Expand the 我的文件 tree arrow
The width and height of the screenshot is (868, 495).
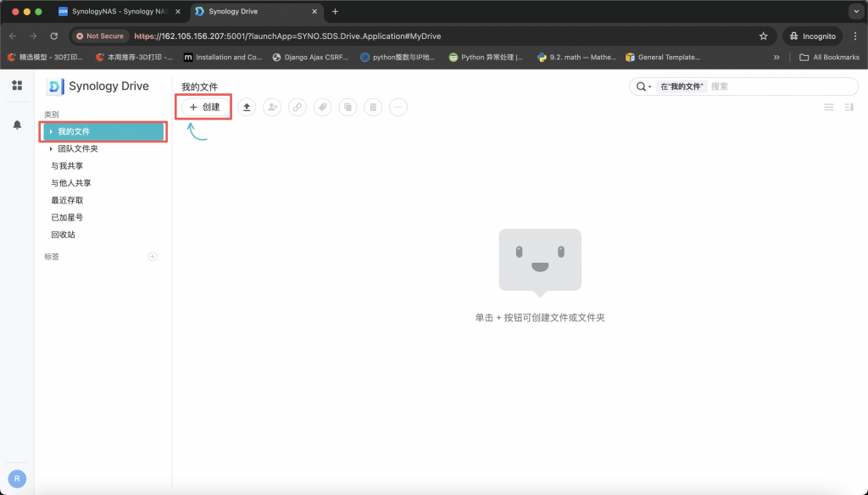click(51, 131)
